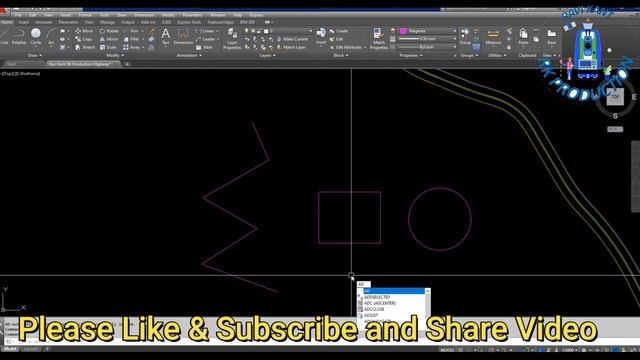Screen dimensions: 640x360
Task: Click the Linear dimension tool
Action: click(x=205, y=31)
